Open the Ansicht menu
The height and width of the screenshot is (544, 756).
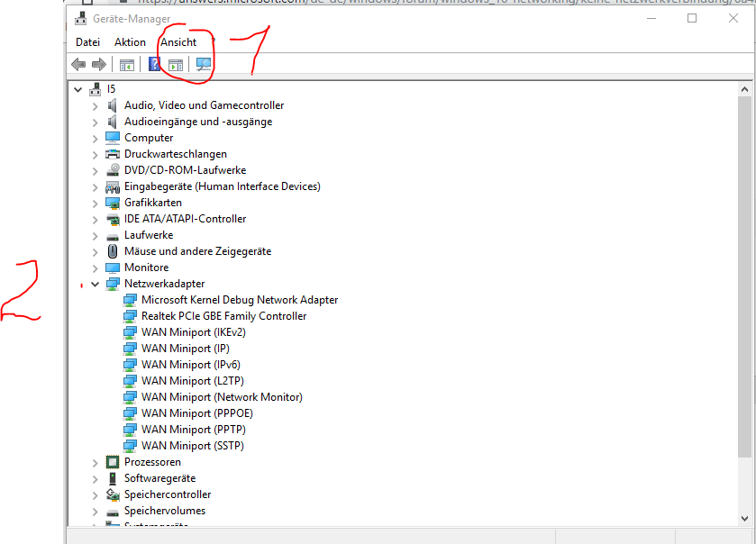click(x=178, y=42)
